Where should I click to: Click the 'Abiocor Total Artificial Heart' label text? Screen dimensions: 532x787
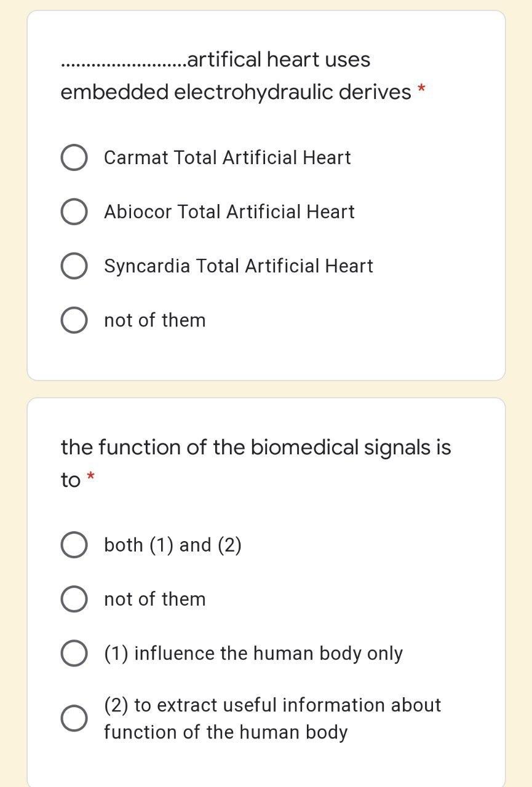point(229,212)
